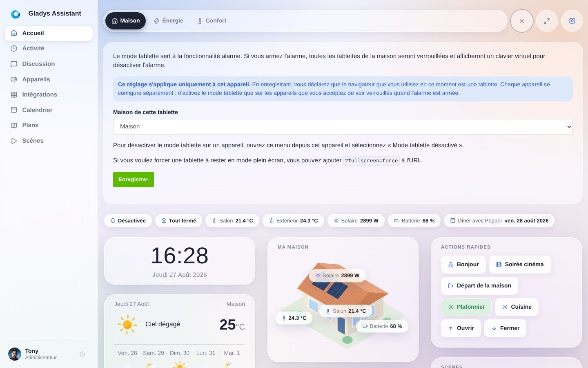This screenshot has width=588, height=368.
Task: Select the Mar. 1 forecast day
Action: (x=232, y=353)
